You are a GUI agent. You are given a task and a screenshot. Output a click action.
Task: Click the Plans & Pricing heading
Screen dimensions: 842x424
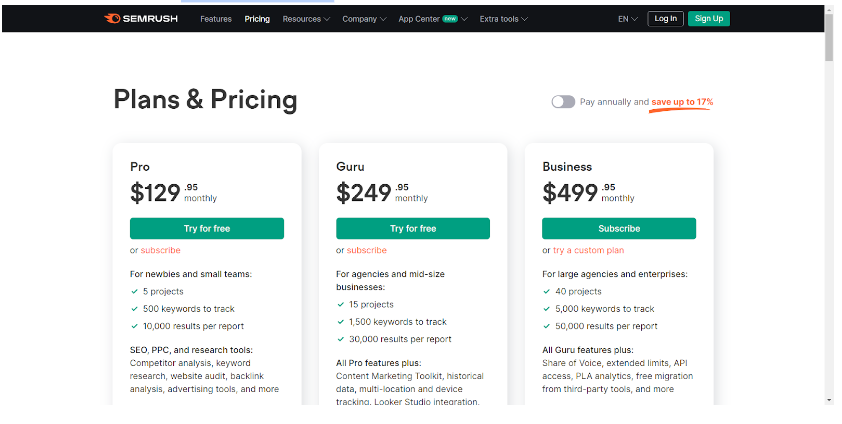point(205,100)
